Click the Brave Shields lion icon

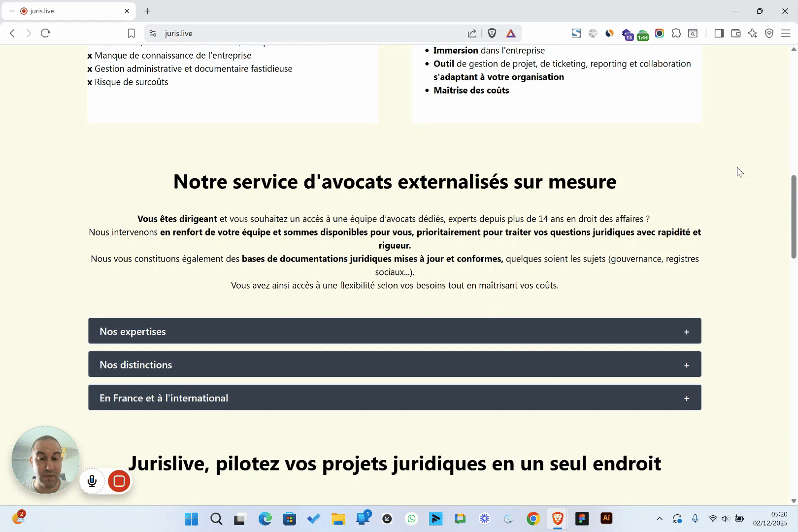(x=492, y=33)
